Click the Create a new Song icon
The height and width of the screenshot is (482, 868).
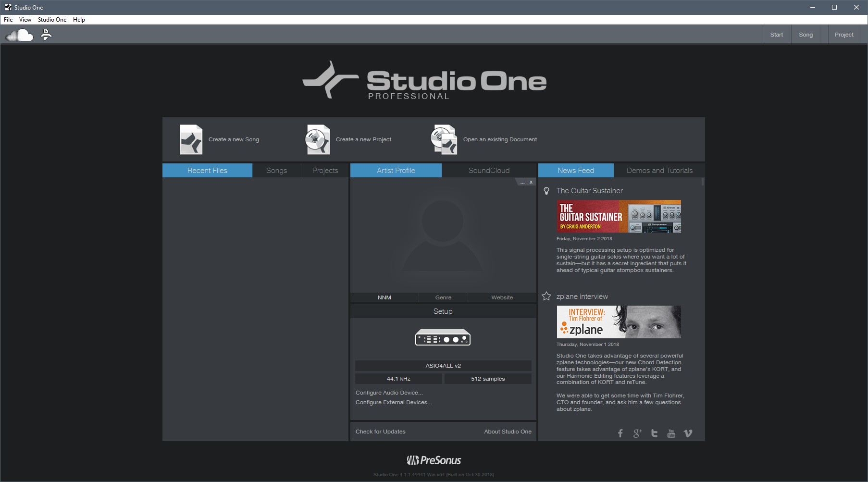pyautogui.click(x=191, y=139)
